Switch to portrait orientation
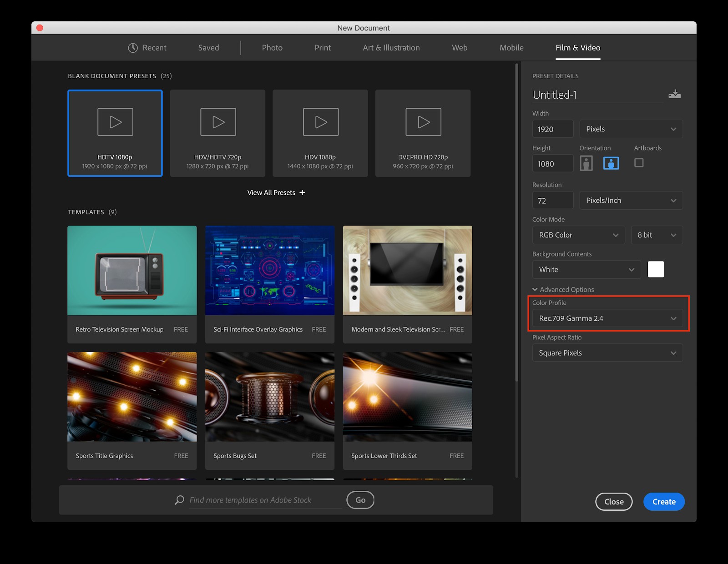 [586, 163]
